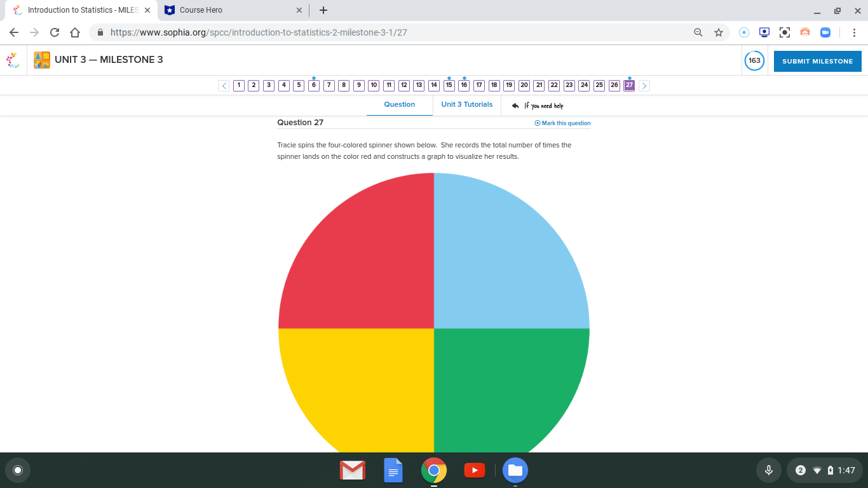Viewport: 868px width, 488px height.
Task: Open YouTube from the shelf
Action: click(475, 470)
